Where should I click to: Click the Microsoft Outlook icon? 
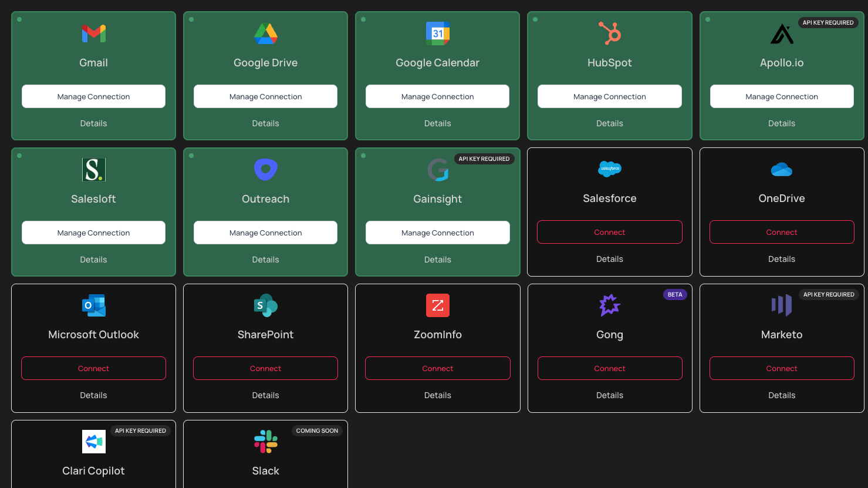(93, 305)
